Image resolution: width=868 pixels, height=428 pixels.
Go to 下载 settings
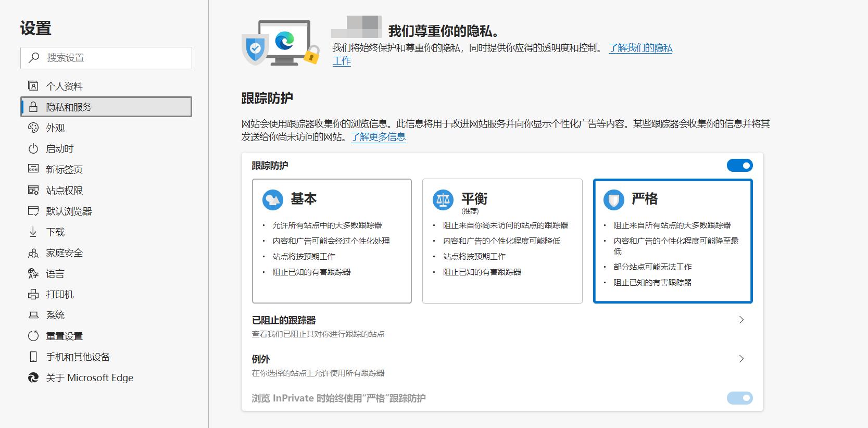coord(106,232)
